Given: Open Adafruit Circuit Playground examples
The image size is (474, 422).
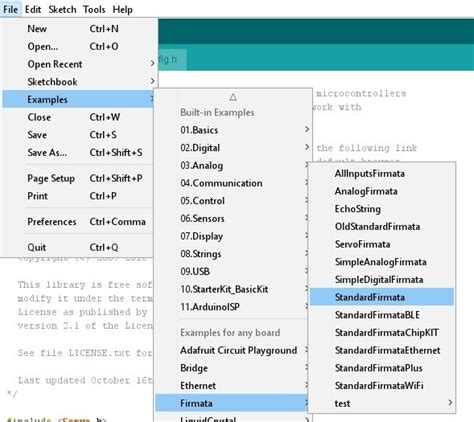Looking at the screenshot, I should tap(232, 350).
